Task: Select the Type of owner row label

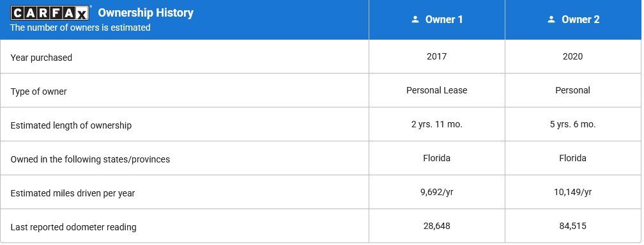Action: (x=38, y=91)
